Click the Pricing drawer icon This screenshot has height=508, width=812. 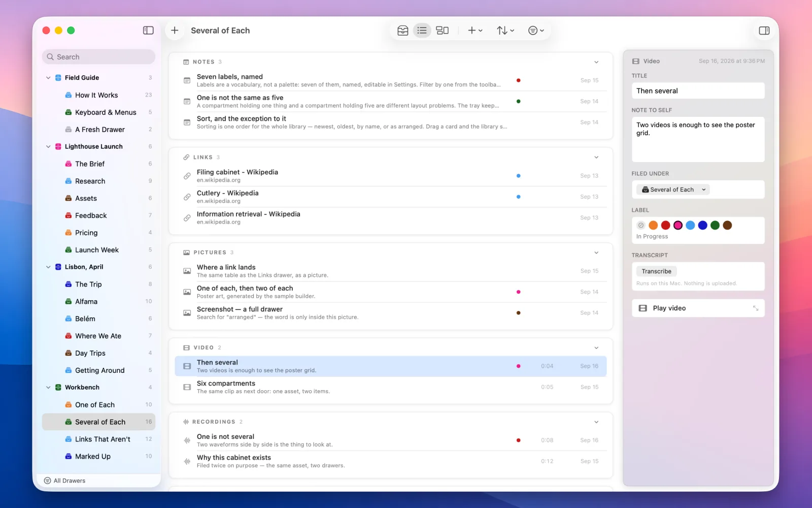click(69, 233)
